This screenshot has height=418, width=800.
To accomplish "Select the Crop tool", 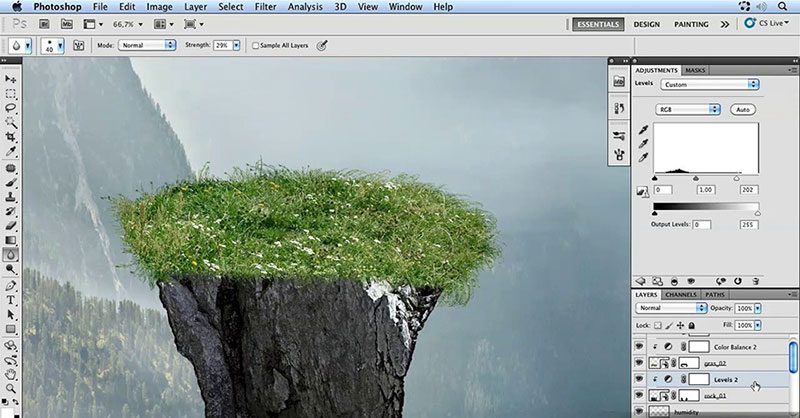I will coord(10,137).
